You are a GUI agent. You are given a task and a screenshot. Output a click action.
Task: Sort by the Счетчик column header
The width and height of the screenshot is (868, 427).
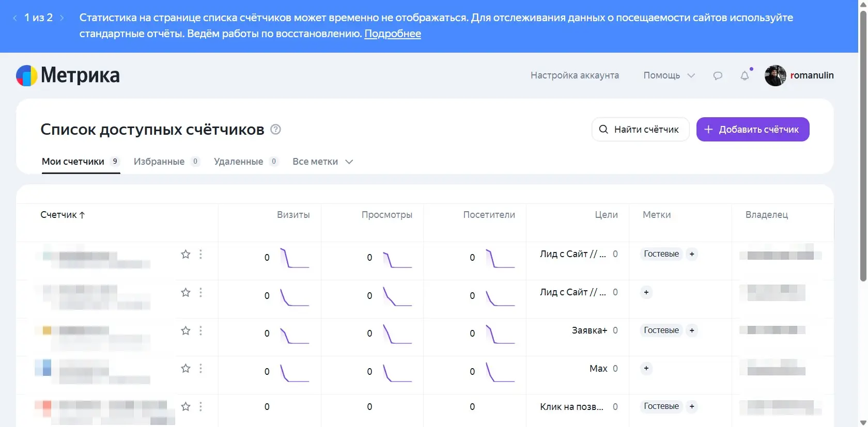pos(63,215)
